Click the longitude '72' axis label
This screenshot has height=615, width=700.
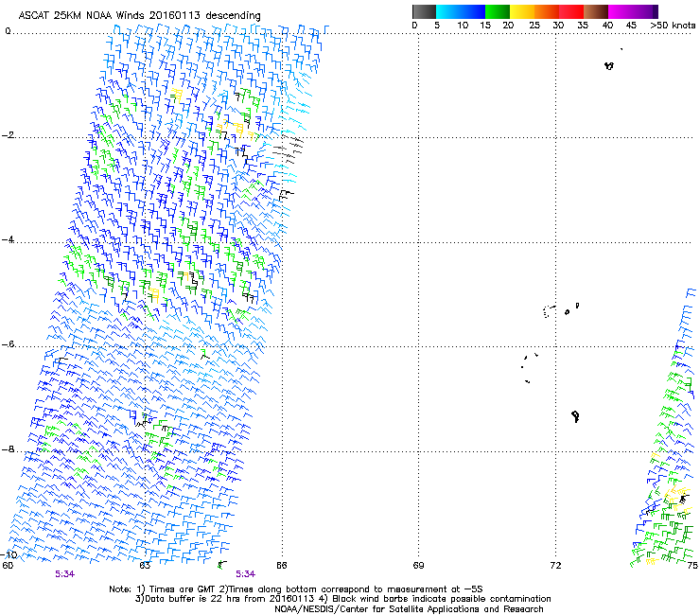(555, 566)
